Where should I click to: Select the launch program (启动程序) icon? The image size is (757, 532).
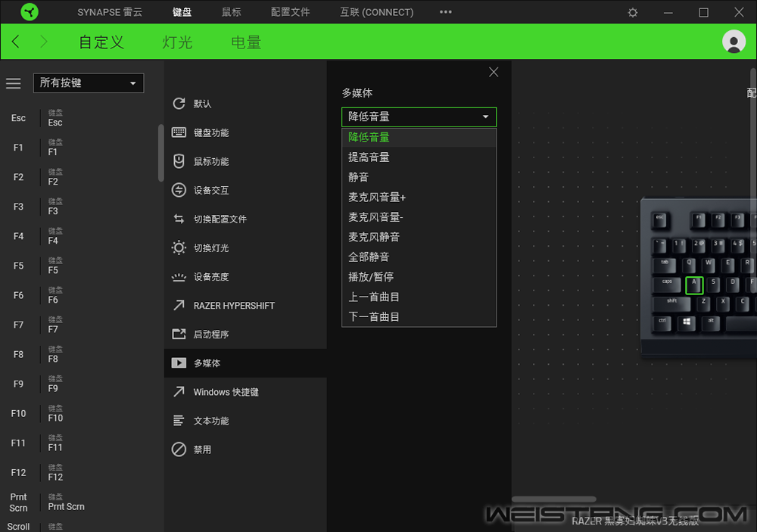pos(179,334)
